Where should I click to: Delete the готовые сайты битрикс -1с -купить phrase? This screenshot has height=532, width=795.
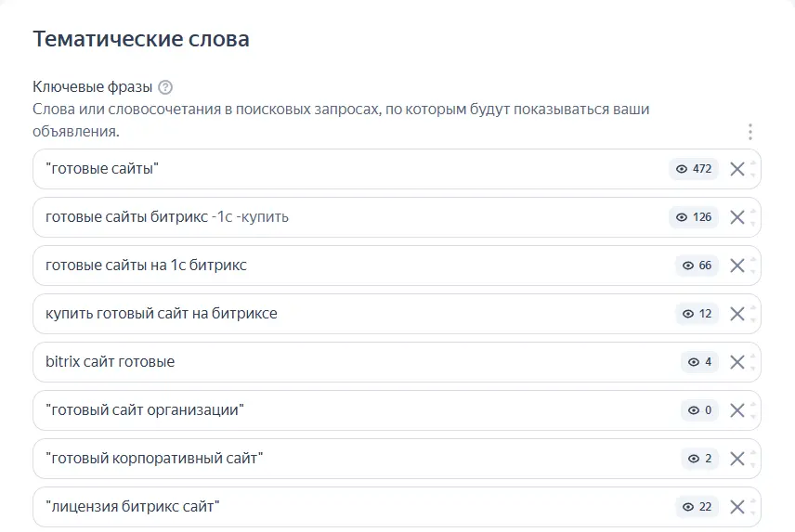(x=737, y=217)
